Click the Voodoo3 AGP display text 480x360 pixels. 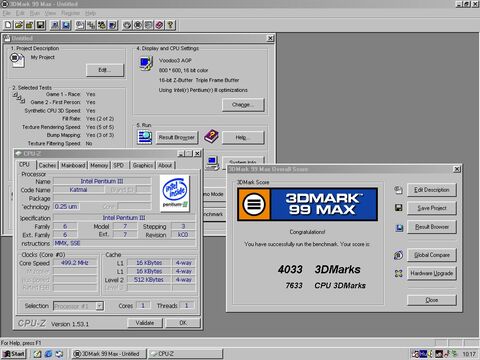pyautogui.click(x=175, y=60)
